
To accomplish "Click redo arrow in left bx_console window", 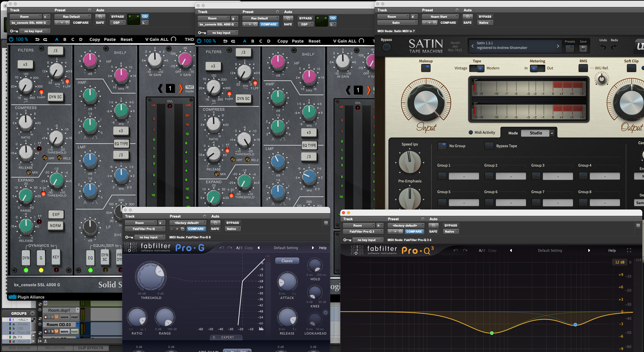I will tap(45, 39).
